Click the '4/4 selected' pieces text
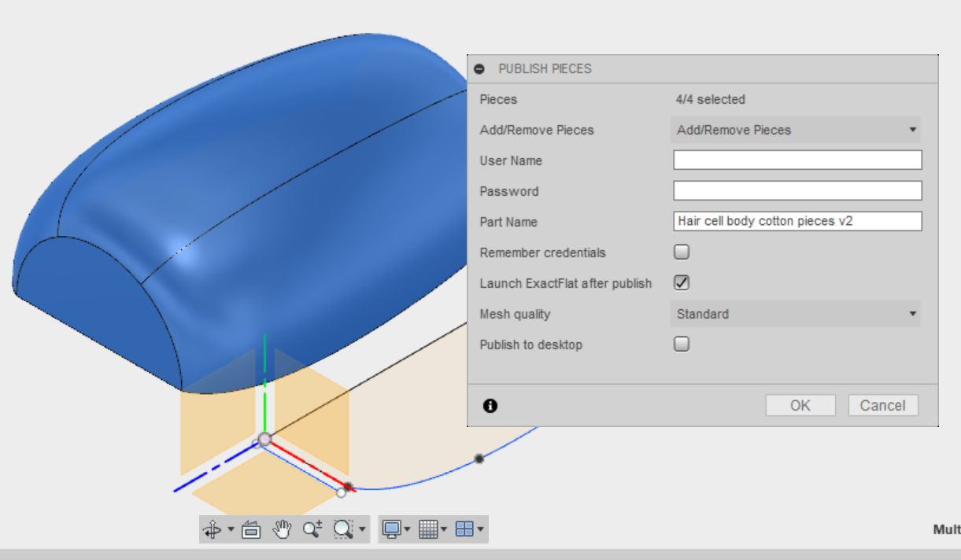This screenshot has width=961, height=560. pyautogui.click(x=710, y=100)
